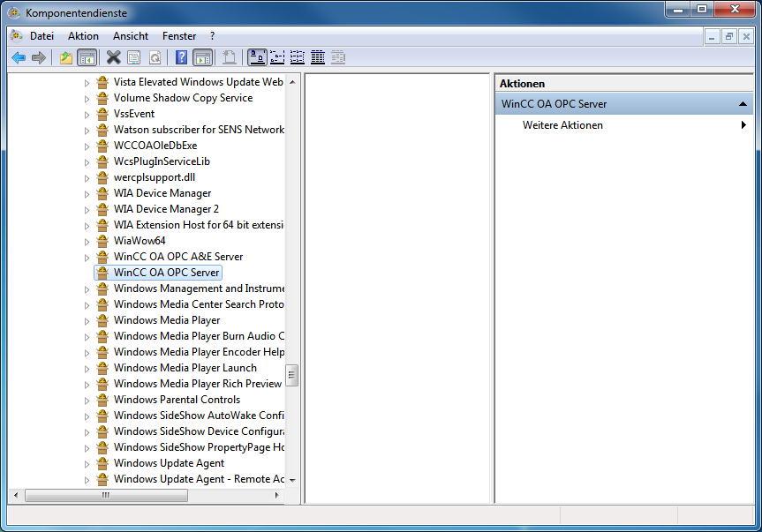Toggle the action pane button
Image resolution: width=762 pixels, height=532 pixels.
tap(203, 57)
